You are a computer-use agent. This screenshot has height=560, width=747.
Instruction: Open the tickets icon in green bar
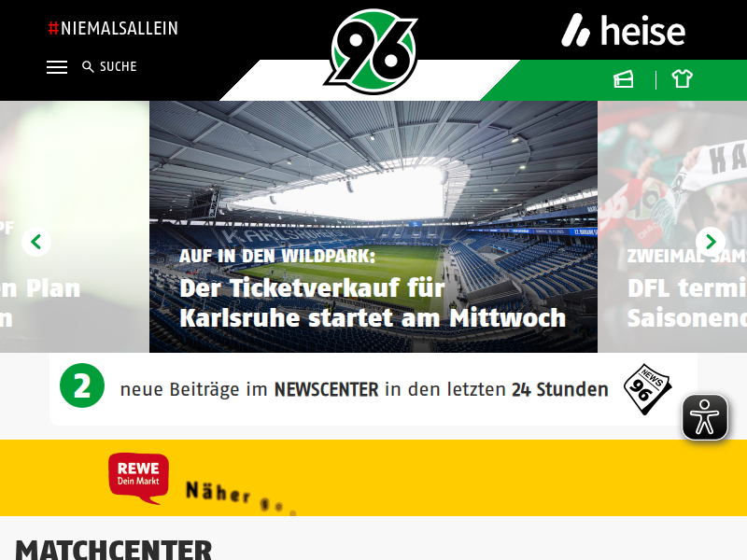point(623,79)
